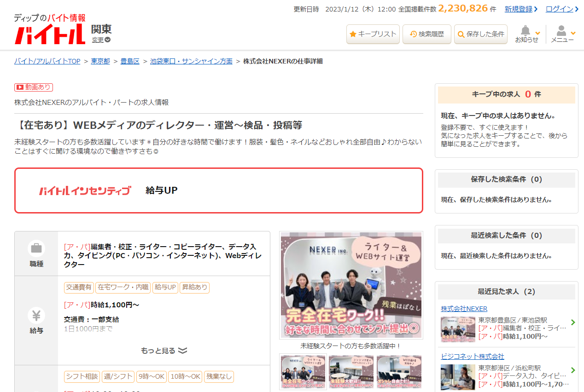Image resolution: width=584 pixels, height=392 pixels.
Task: Click the 交通費有 tag
Action: (79, 288)
